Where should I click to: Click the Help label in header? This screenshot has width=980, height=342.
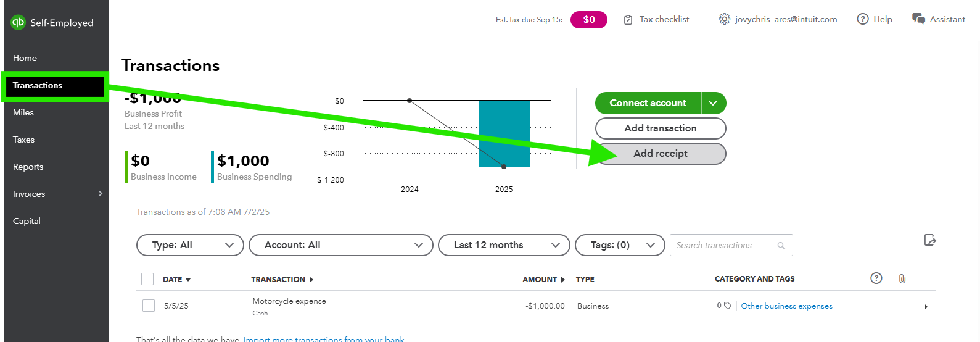point(883,19)
